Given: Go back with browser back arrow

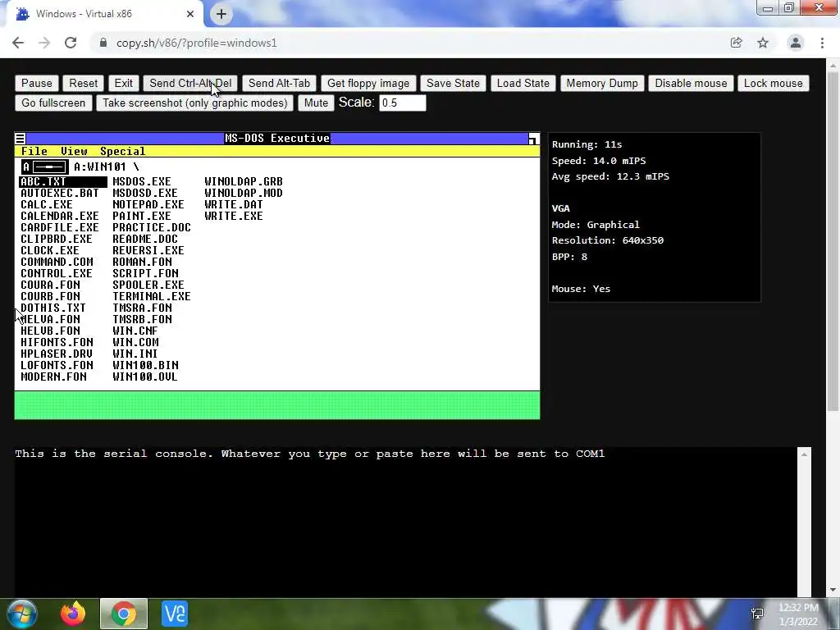Looking at the screenshot, I should 18,43.
